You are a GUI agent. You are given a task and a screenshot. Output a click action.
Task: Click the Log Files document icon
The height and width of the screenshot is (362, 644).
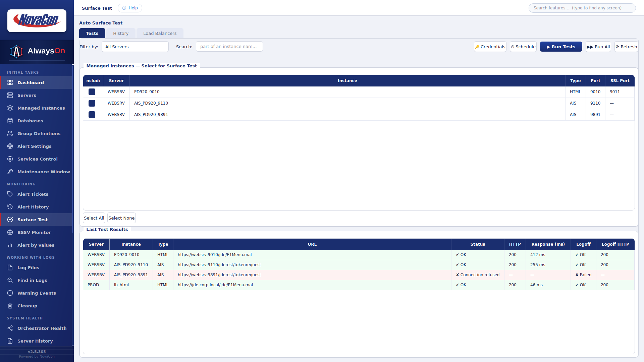10,267
